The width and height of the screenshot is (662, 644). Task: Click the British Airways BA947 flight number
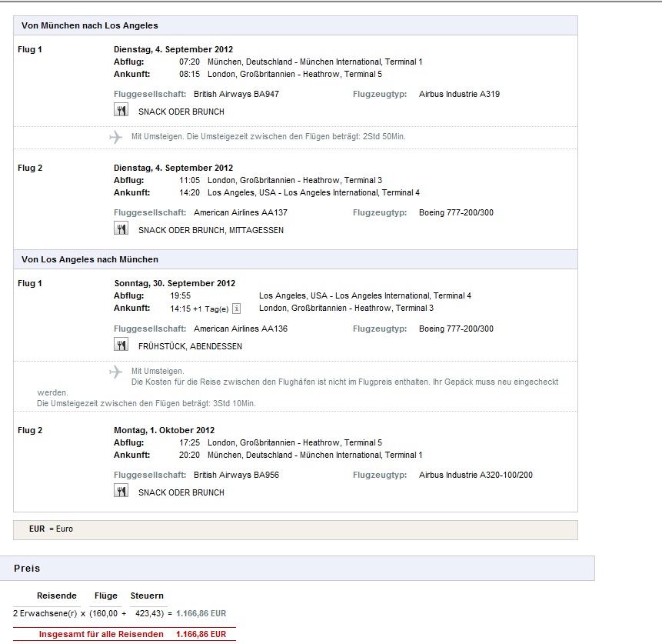(236, 94)
